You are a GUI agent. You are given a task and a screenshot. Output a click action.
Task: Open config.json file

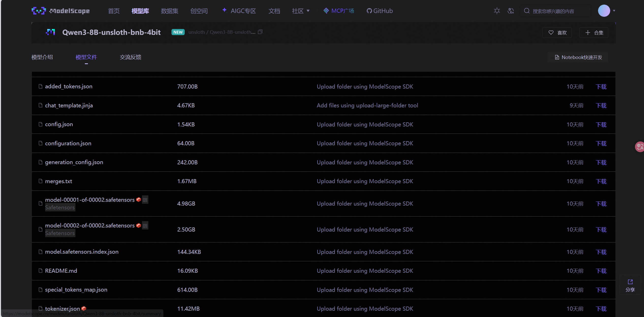[x=59, y=124]
